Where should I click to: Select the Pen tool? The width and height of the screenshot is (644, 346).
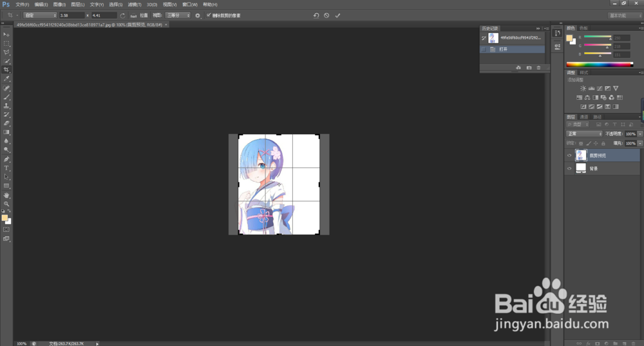point(6,159)
